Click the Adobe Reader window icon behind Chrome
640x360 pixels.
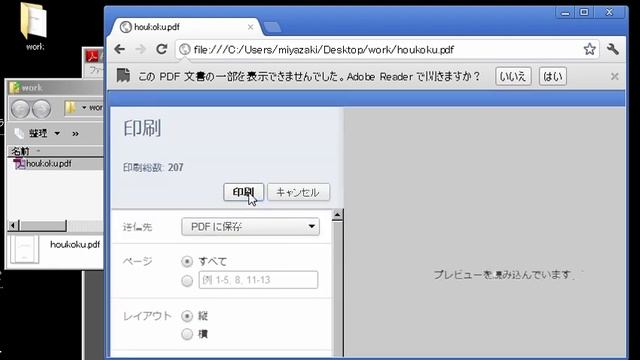(93, 55)
